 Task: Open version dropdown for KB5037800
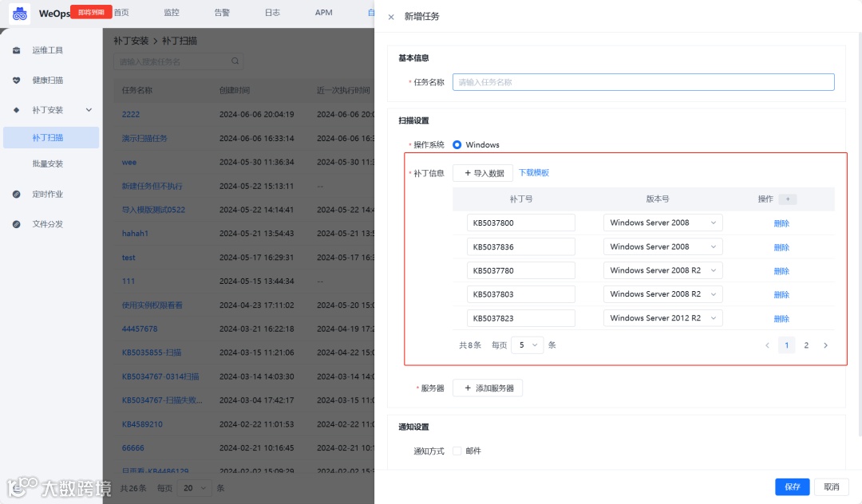[663, 223]
